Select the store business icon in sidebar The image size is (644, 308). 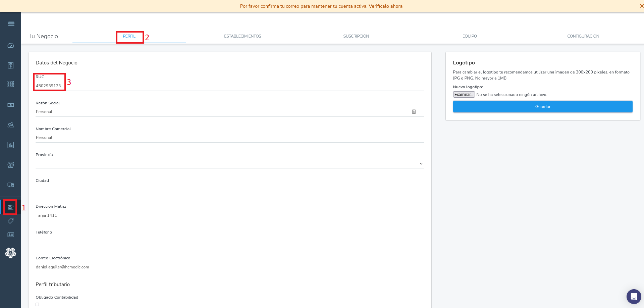click(11, 207)
